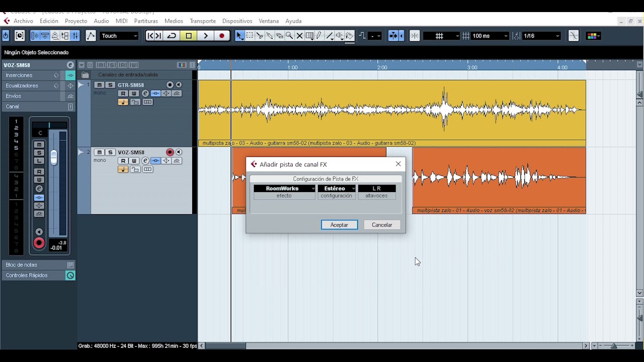Solo the GTR-SM58 track
The width and height of the screenshot is (644, 362).
[110, 85]
